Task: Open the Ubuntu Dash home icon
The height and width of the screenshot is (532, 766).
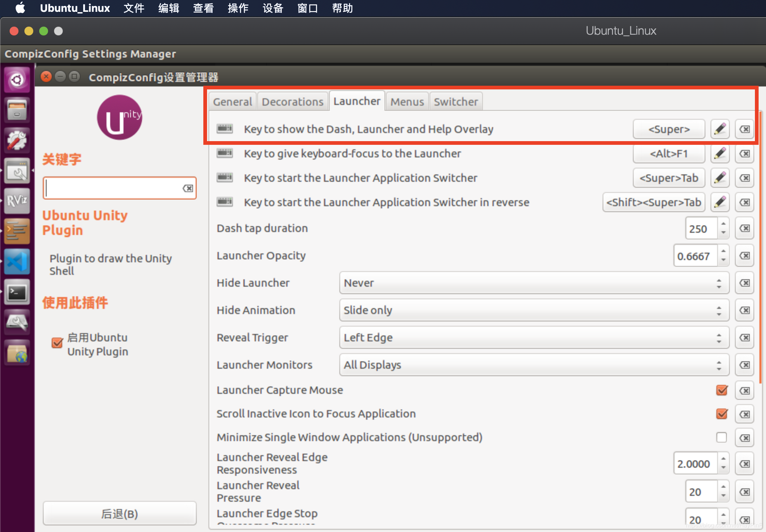Action: (17, 79)
